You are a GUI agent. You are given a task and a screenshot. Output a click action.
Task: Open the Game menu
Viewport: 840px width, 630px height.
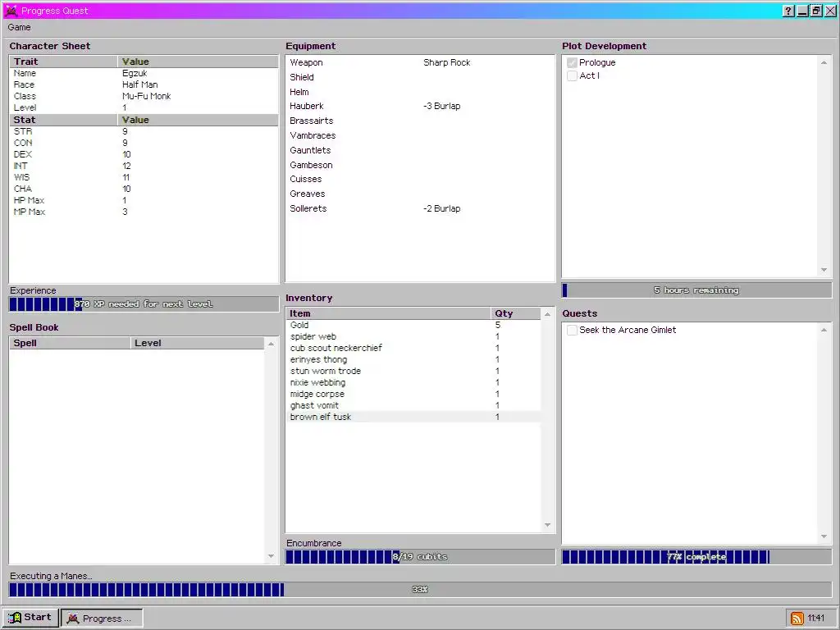(x=20, y=27)
